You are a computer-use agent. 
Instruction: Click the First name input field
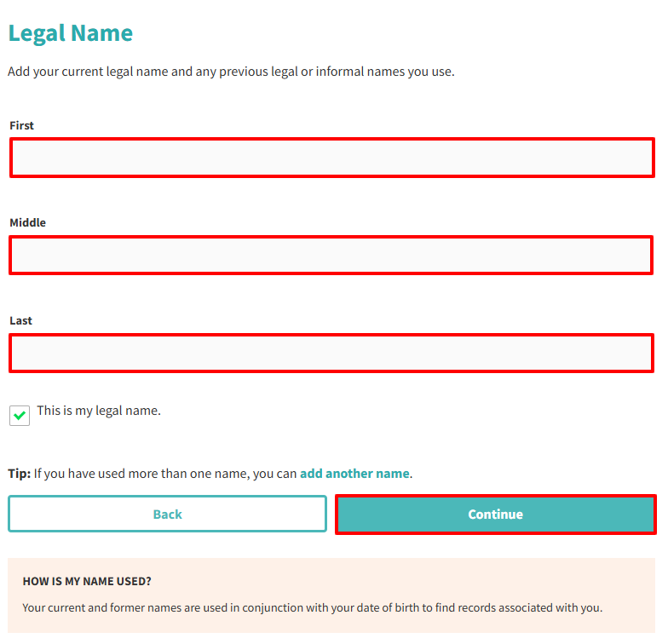pos(331,158)
